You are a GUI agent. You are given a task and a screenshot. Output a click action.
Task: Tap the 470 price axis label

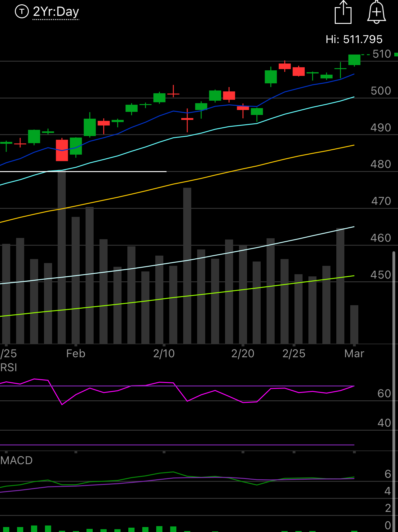(381, 201)
